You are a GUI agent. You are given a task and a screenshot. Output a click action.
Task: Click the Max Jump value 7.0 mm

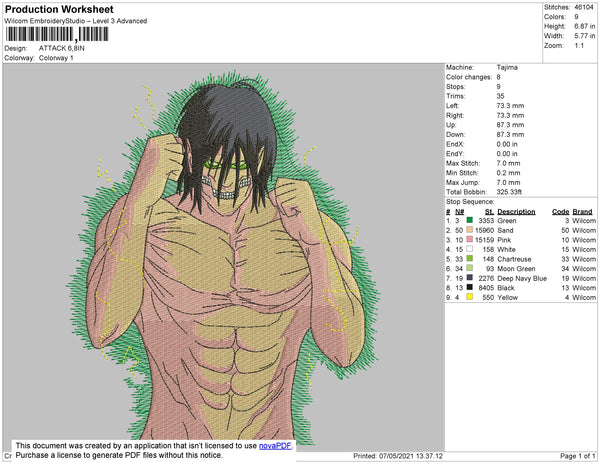tap(508, 182)
